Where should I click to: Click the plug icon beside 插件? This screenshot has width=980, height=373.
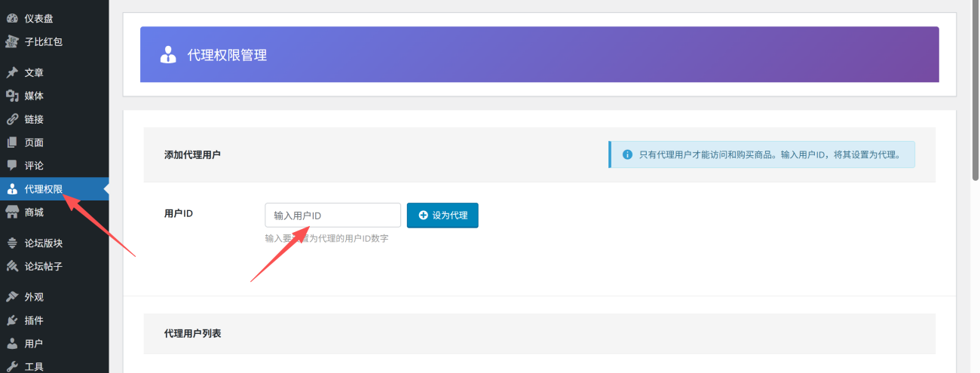[12, 320]
